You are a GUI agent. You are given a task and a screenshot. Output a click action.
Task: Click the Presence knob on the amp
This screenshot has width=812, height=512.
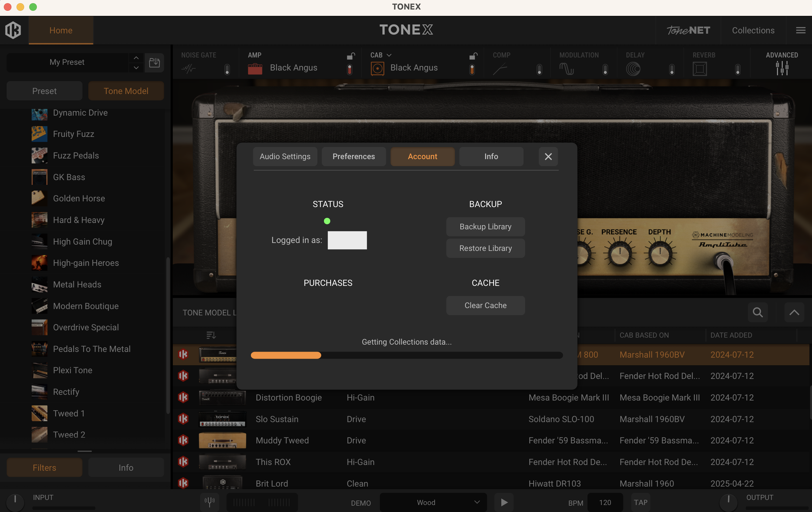[x=619, y=254]
